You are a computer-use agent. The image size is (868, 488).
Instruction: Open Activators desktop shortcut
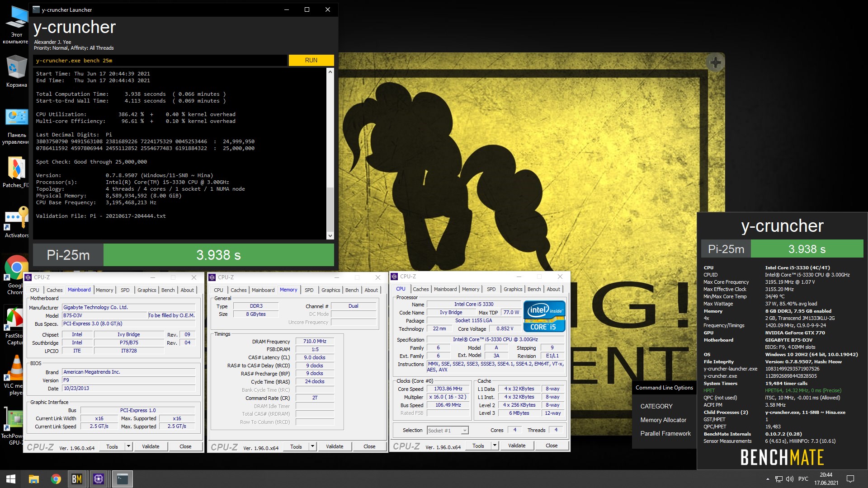click(x=16, y=221)
